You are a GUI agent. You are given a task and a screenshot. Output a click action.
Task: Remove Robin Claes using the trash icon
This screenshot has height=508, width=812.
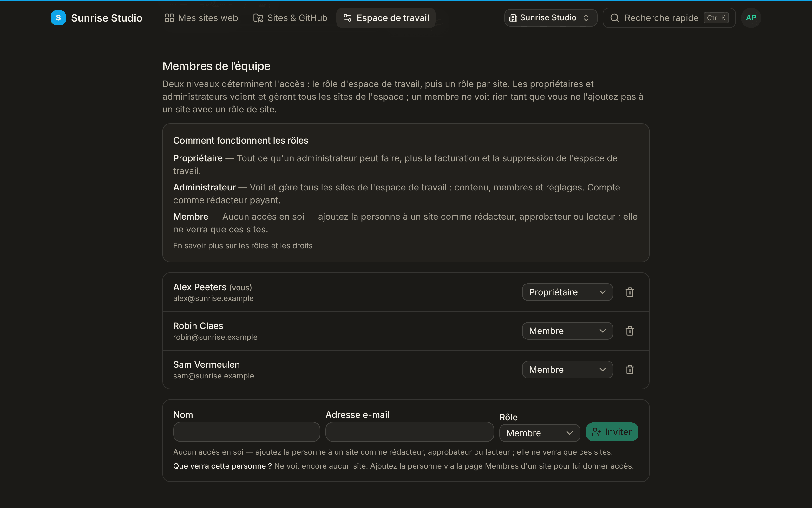point(630,331)
